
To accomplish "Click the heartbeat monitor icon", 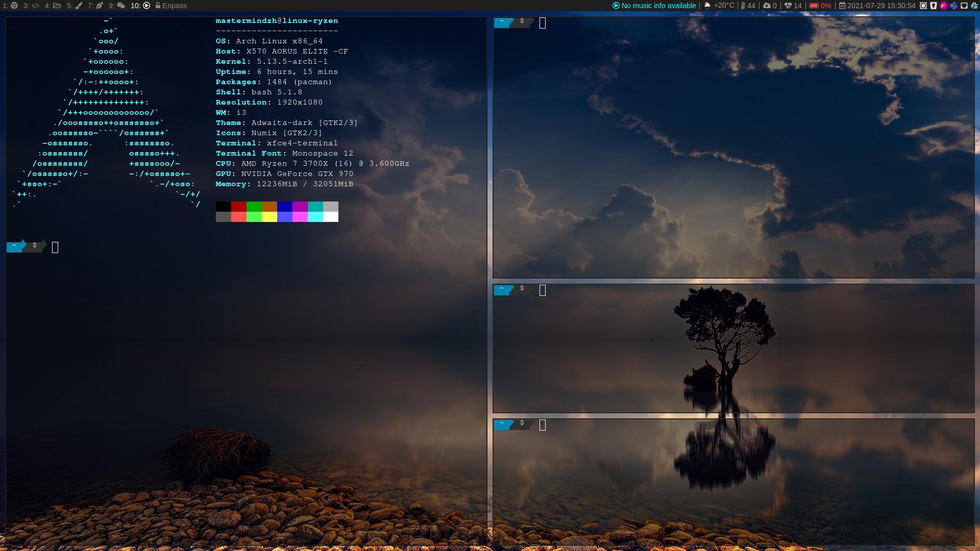I will 788,6.
